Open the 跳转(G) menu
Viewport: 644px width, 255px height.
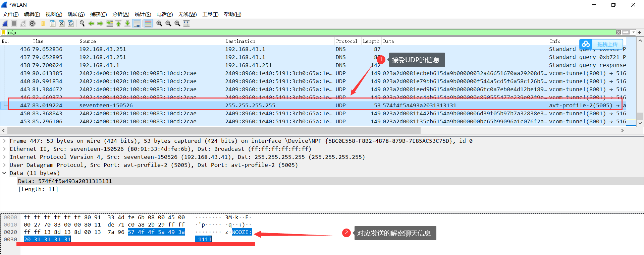[76, 14]
